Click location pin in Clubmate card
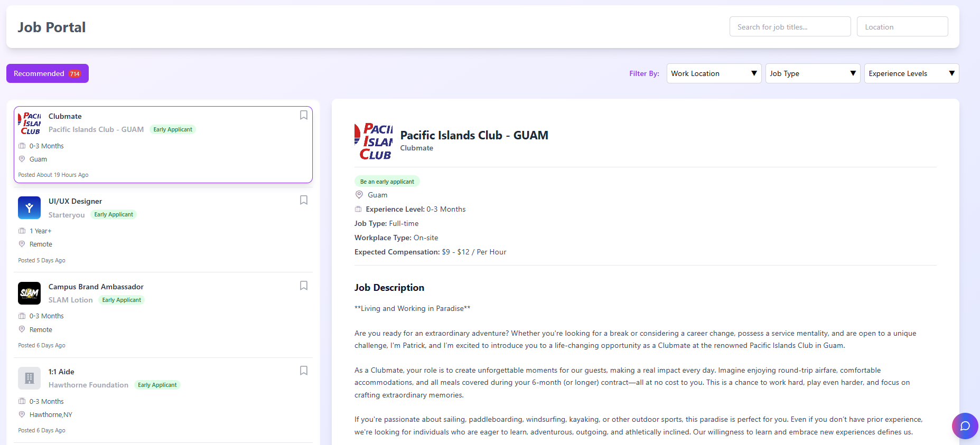This screenshot has height=445, width=980. click(x=22, y=159)
